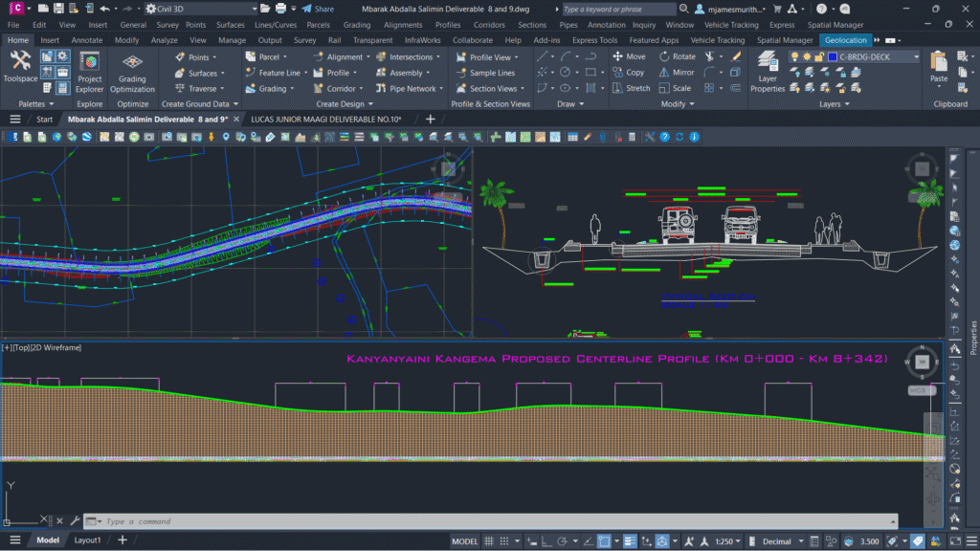The image size is (980, 551).
Task: Open the C-BRDG-DECK layer dropdown
Action: coord(915,57)
